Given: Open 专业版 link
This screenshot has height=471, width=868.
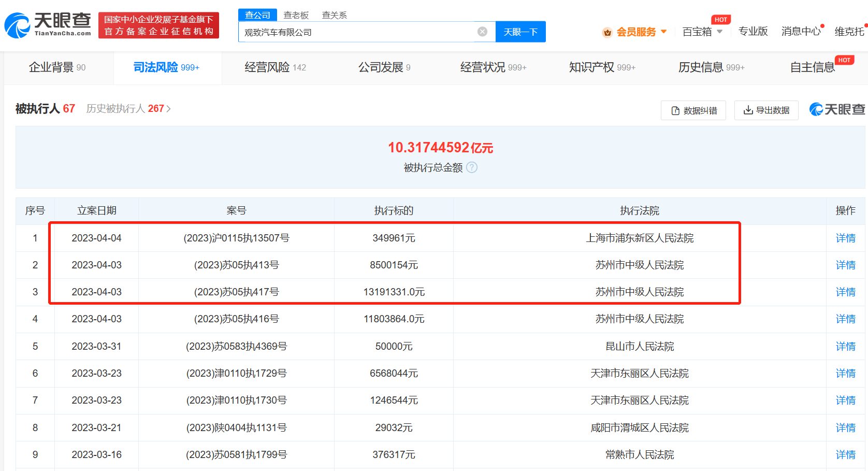Looking at the screenshot, I should (753, 32).
